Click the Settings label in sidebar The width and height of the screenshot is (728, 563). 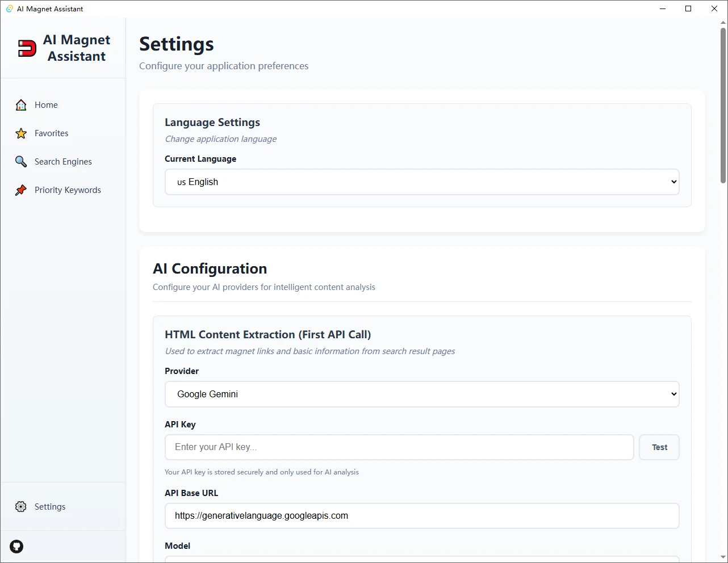point(50,507)
